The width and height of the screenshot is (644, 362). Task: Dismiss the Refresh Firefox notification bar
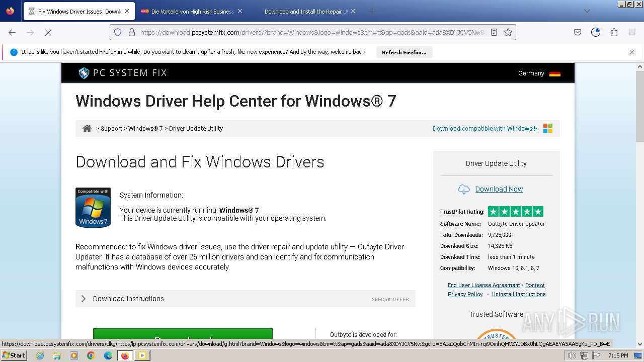click(x=632, y=52)
